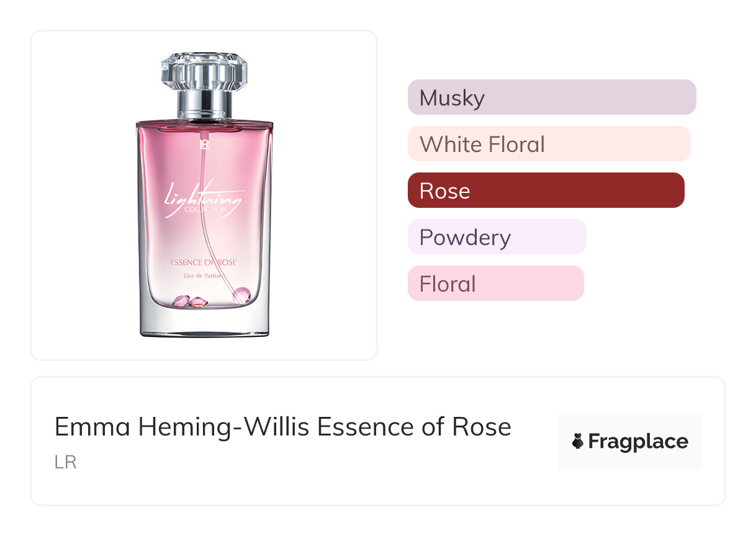
Task: Select the Musky accord bar
Action: click(551, 97)
